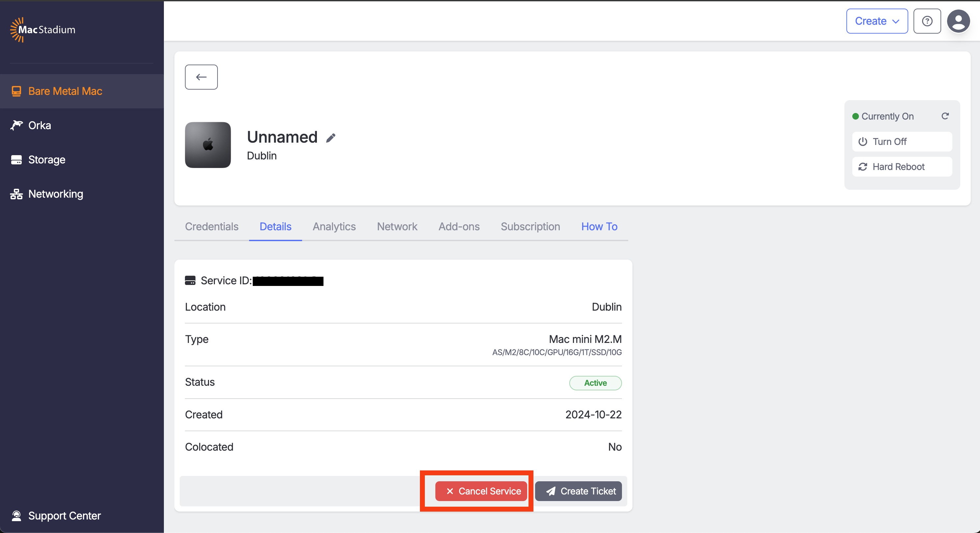Select the Subscription tab
Viewport: 980px width, 533px height.
[530, 227]
